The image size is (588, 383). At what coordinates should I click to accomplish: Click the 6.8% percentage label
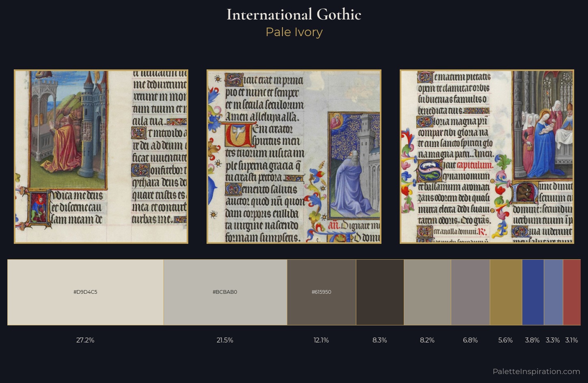click(x=470, y=340)
